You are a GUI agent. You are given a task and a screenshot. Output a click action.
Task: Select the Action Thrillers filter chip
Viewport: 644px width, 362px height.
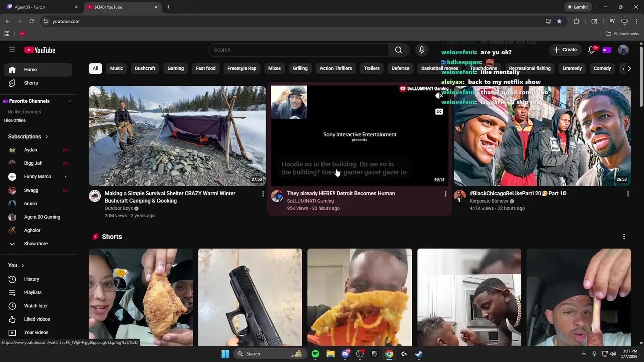[x=336, y=68]
